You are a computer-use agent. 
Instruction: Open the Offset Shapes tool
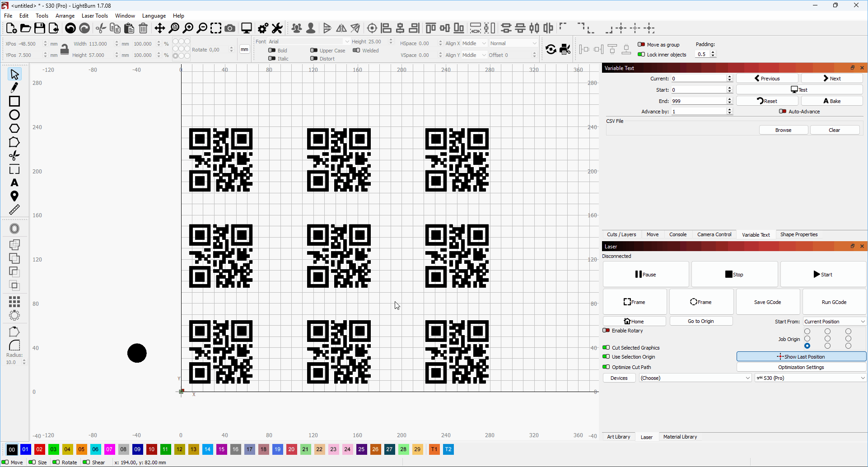14,229
